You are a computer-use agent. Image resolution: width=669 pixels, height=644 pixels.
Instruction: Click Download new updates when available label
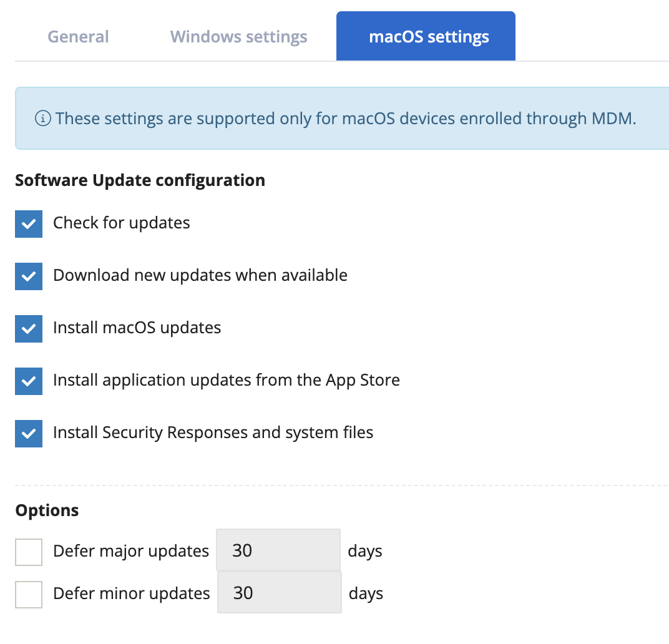pyautogui.click(x=200, y=275)
